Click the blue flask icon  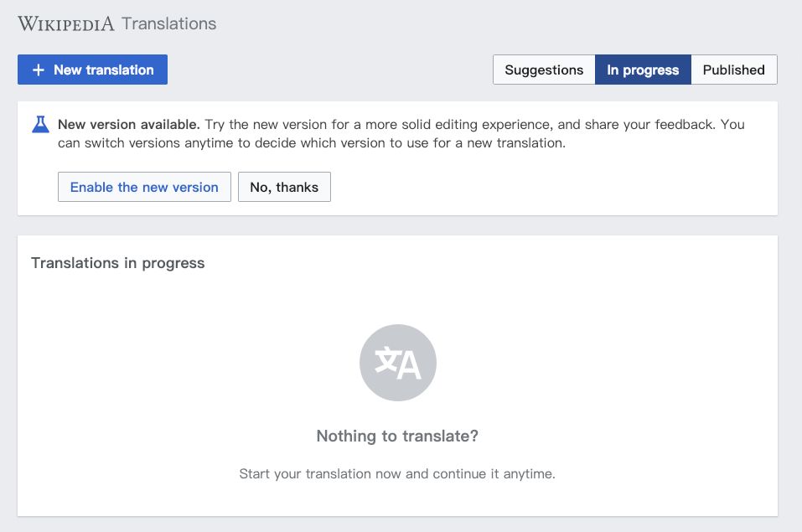tap(40, 125)
